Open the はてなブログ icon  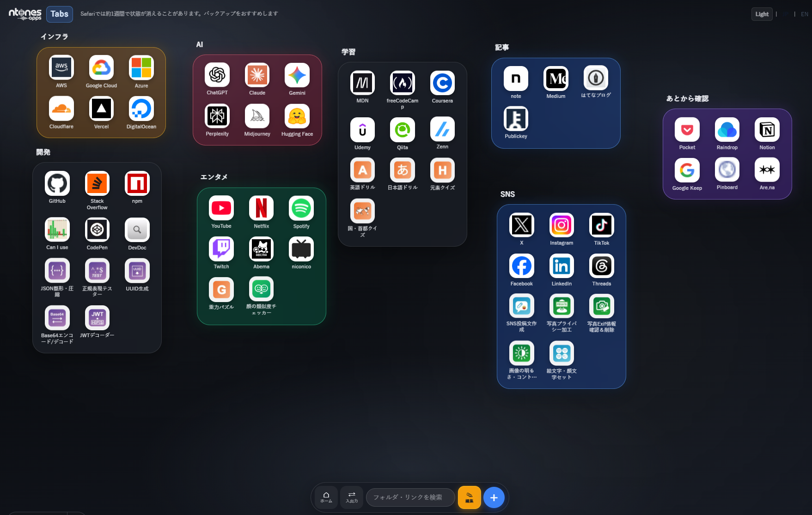pos(596,78)
